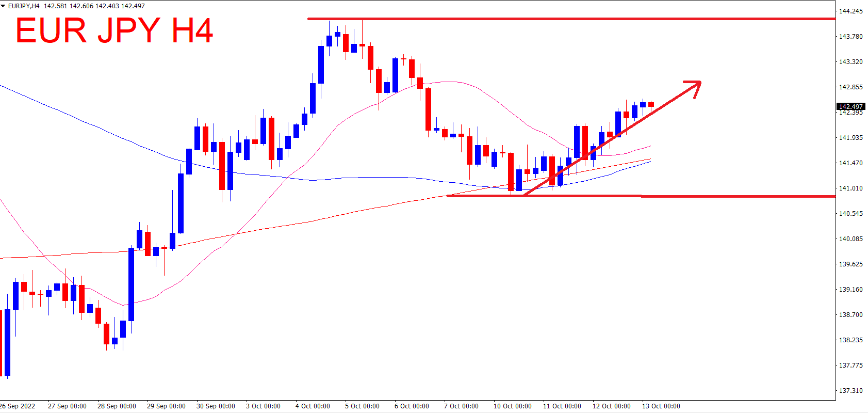Viewport: 868px width, 413px height.
Task: Open the chart menu triangle beside EURJPY,H4
Action: pos(3,6)
